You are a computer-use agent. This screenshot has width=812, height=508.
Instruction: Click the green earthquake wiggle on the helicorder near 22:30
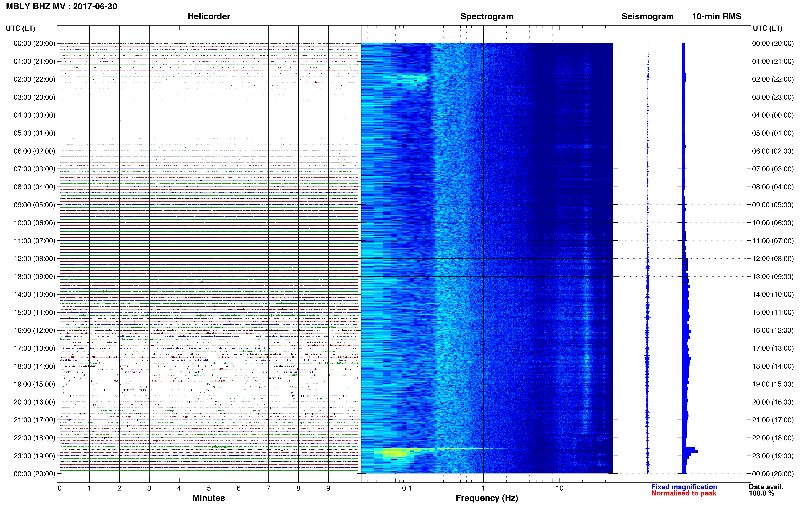click(x=226, y=446)
